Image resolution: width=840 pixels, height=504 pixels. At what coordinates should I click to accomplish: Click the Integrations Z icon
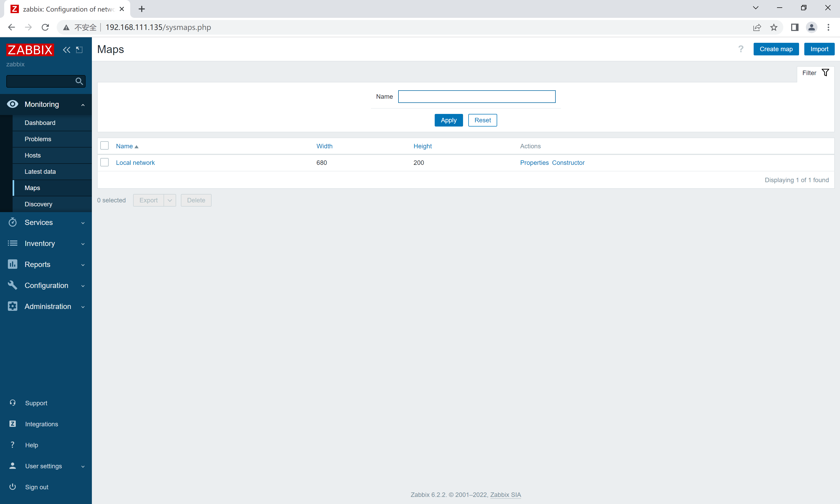pyautogui.click(x=13, y=424)
